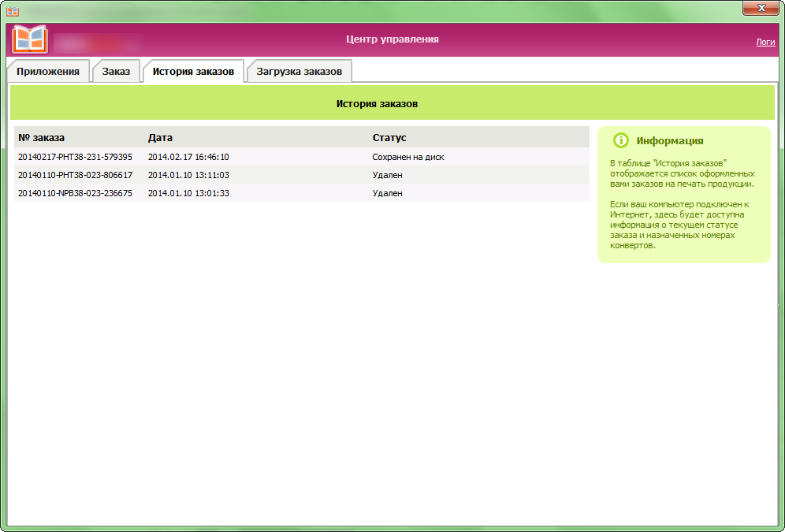Screen dimensions: 785x532
Task: Select order 20140110-NPB38-023-236675
Action: click(x=75, y=193)
